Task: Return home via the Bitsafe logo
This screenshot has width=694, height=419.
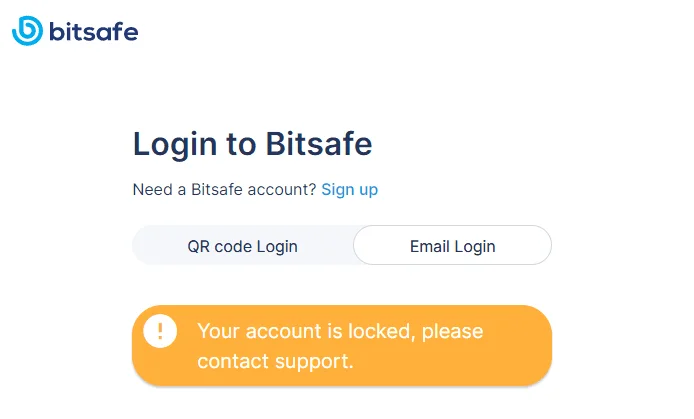Action: 75,31
